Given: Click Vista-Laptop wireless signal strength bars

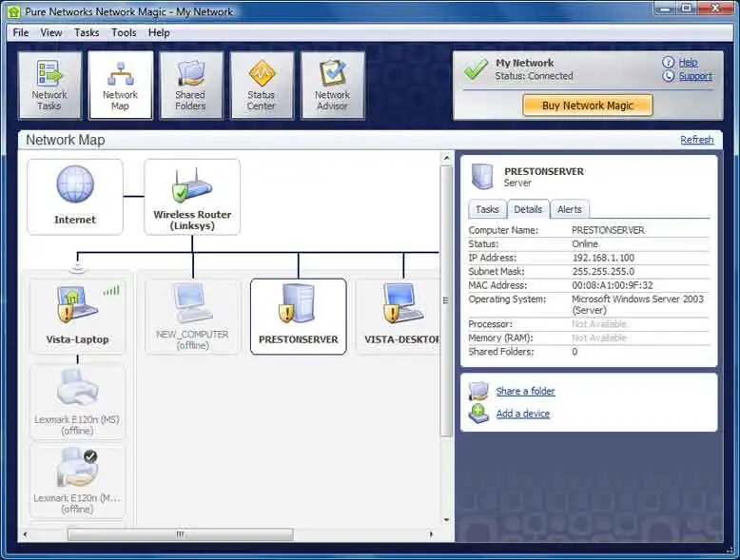Looking at the screenshot, I should (x=111, y=290).
